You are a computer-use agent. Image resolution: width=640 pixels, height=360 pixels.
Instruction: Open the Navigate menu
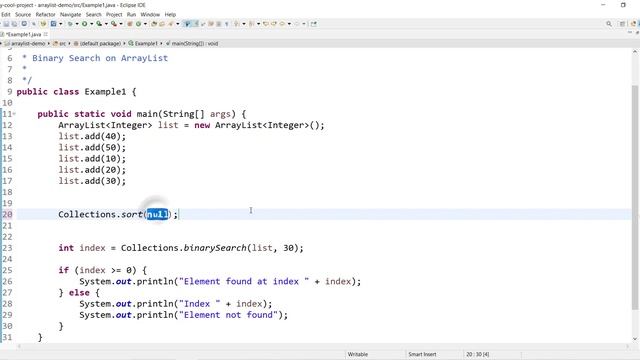70,14
